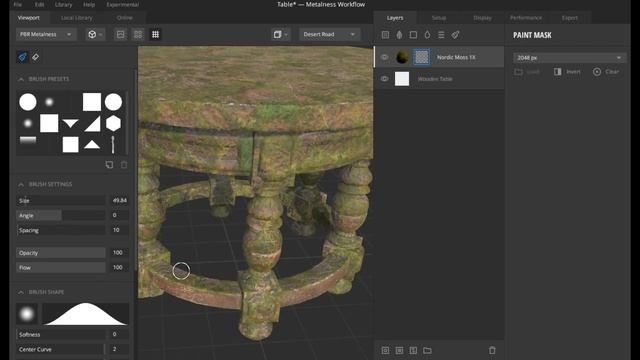Add a surface layer from Layers toolbar
The height and width of the screenshot is (360, 640).
pos(385,35)
